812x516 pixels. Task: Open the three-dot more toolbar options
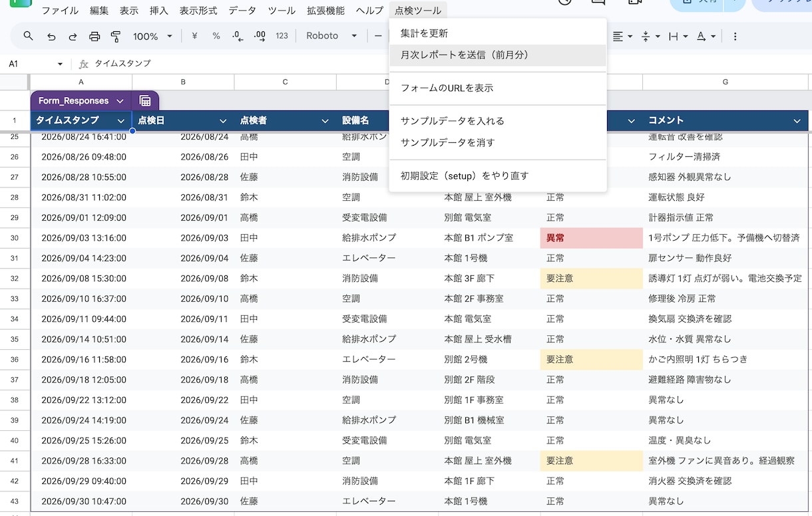(x=735, y=36)
